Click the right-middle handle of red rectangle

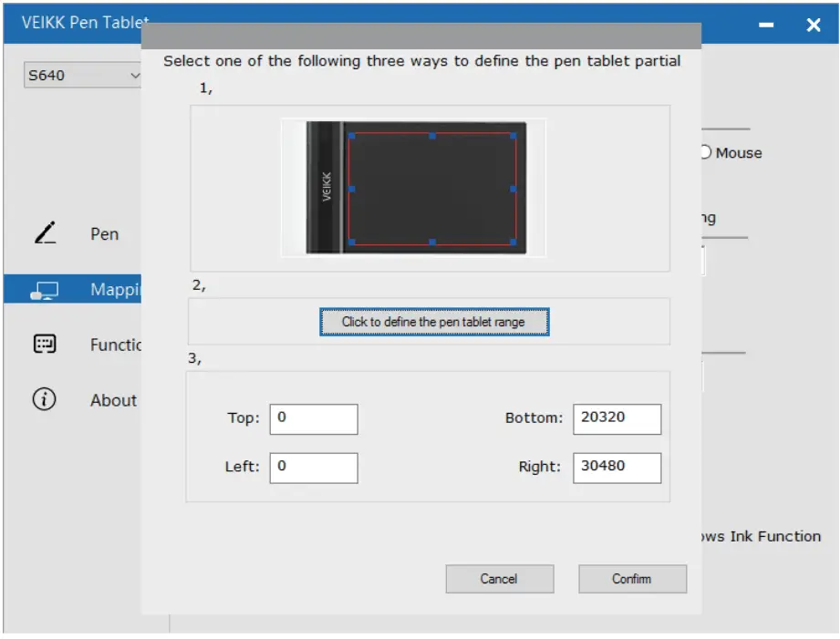click(x=513, y=189)
